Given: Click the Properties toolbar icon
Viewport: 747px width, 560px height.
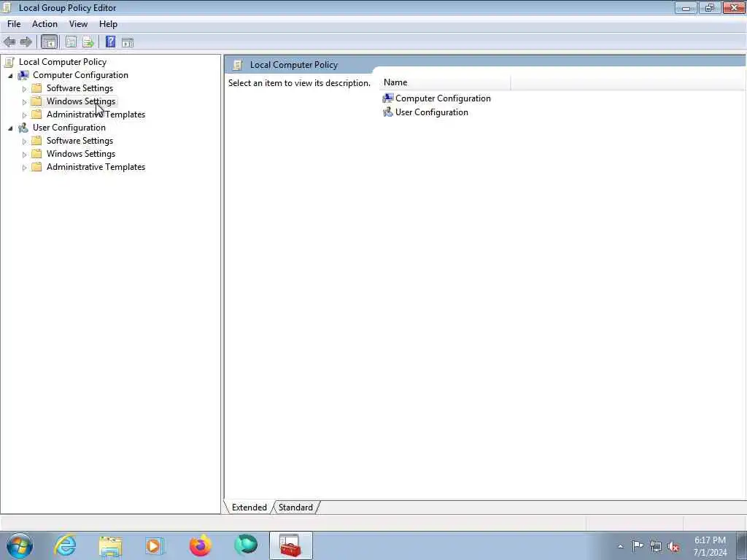Looking at the screenshot, I should [71, 42].
